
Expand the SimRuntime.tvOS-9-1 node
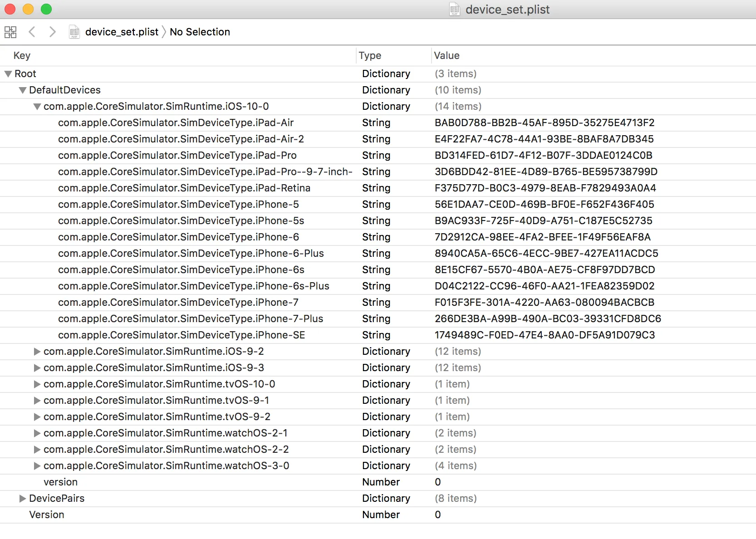click(x=37, y=401)
